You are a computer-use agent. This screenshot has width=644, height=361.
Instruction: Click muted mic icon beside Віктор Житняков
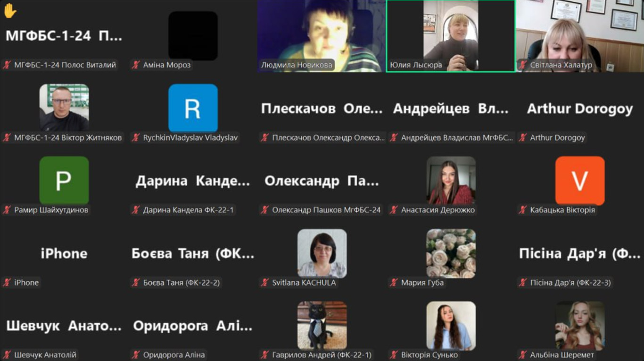(x=7, y=138)
